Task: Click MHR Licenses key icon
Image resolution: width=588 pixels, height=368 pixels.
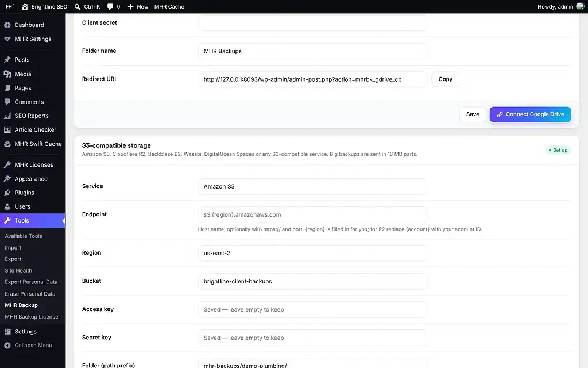Action: pos(7,164)
